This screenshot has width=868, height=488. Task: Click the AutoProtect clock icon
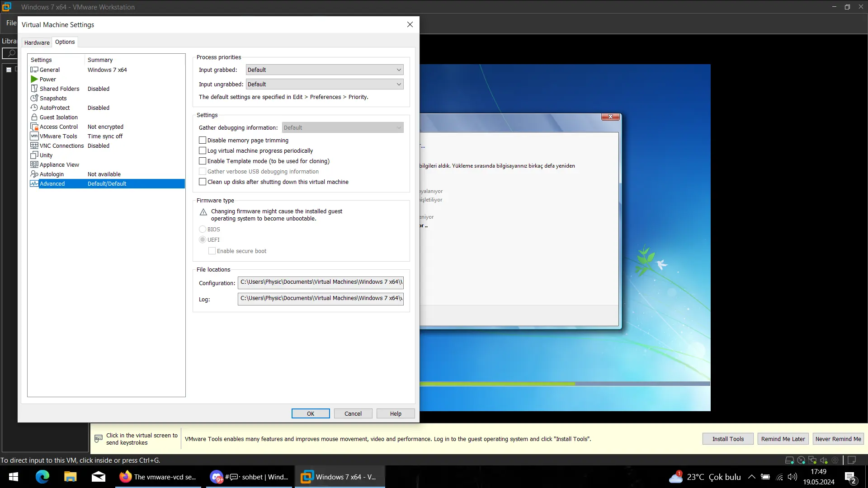(x=34, y=108)
